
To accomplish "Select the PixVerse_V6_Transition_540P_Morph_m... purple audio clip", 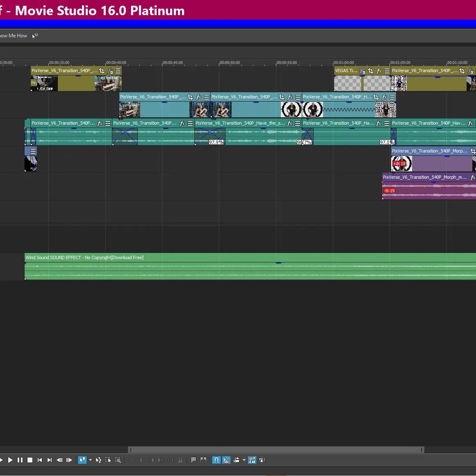I will (x=429, y=187).
